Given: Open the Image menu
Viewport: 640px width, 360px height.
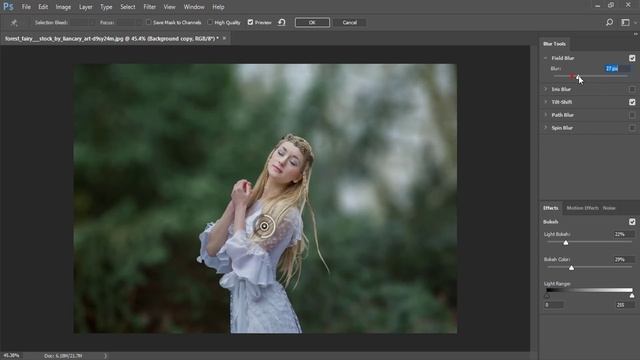Looking at the screenshot, I should tap(63, 7).
